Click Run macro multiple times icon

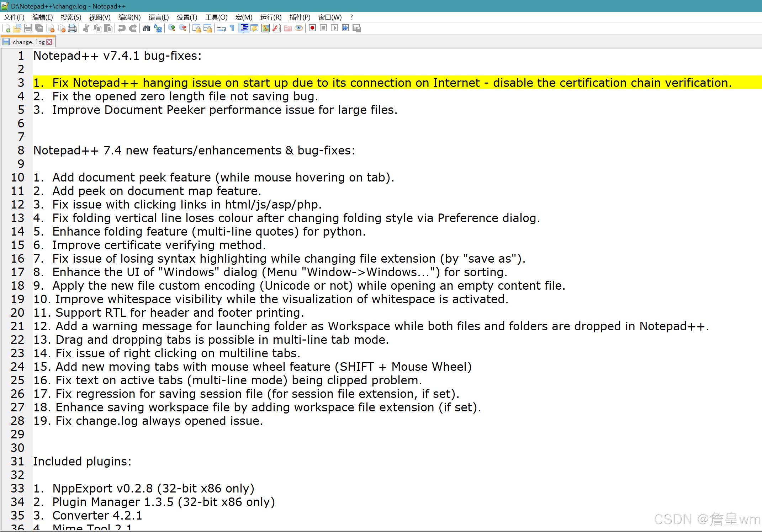(x=345, y=28)
